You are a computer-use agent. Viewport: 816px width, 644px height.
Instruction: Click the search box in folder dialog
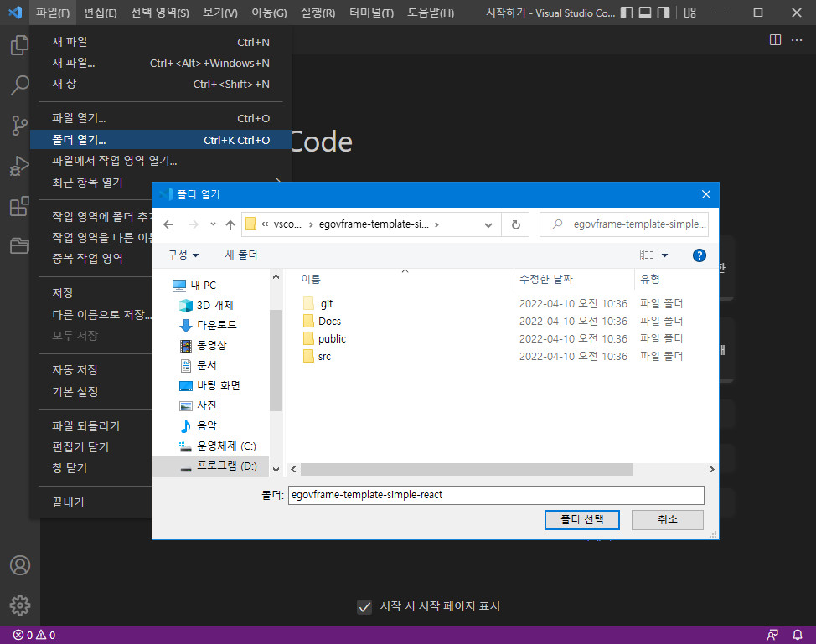tap(624, 224)
